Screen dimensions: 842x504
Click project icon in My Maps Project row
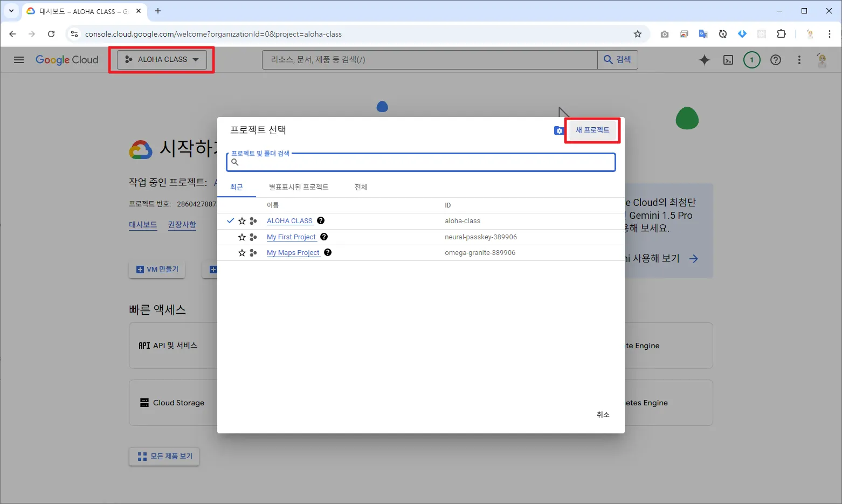(253, 253)
